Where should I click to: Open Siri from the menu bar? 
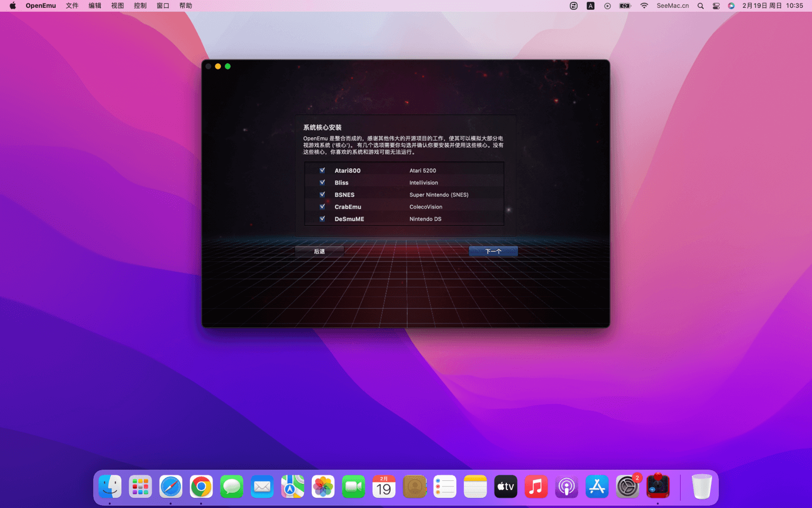[x=731, y=6]
